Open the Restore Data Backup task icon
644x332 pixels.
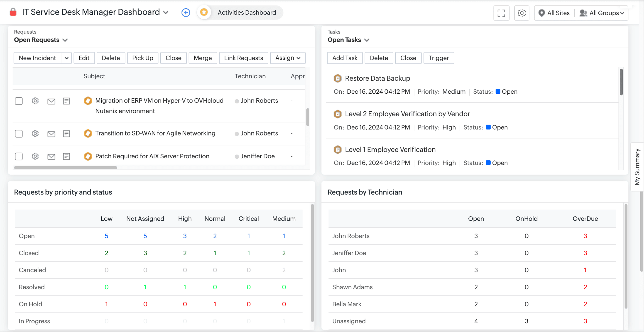coord(338,78)
